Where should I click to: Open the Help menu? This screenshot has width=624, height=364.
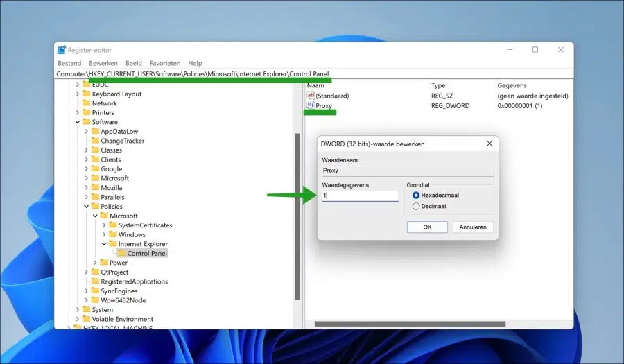click(195, 63)
